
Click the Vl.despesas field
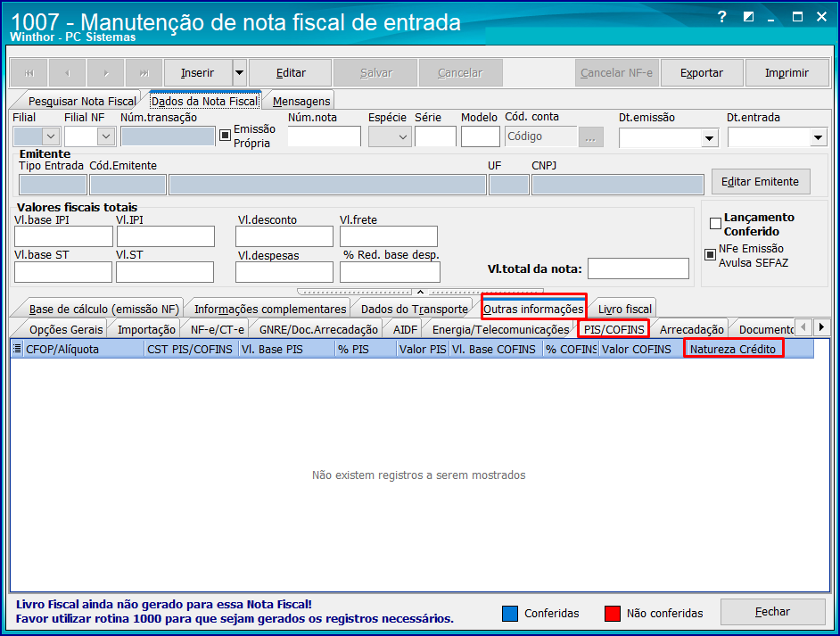point(284,272)
